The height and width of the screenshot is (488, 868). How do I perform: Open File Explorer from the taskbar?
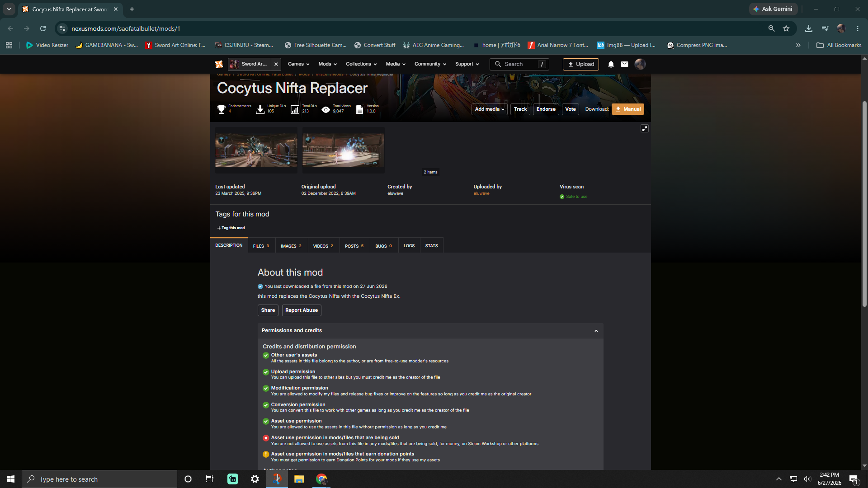click(x=299, y=479)
